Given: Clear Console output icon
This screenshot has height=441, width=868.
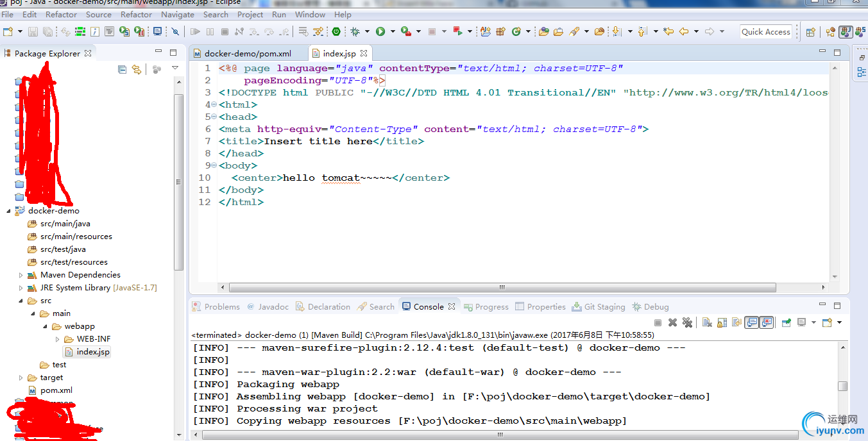Looking at the screenshot, I should tap(706, 322).
